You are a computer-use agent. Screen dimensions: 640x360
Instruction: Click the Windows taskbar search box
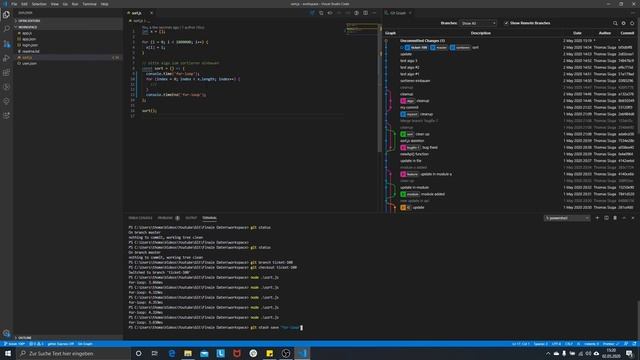(x=73, y=353)
